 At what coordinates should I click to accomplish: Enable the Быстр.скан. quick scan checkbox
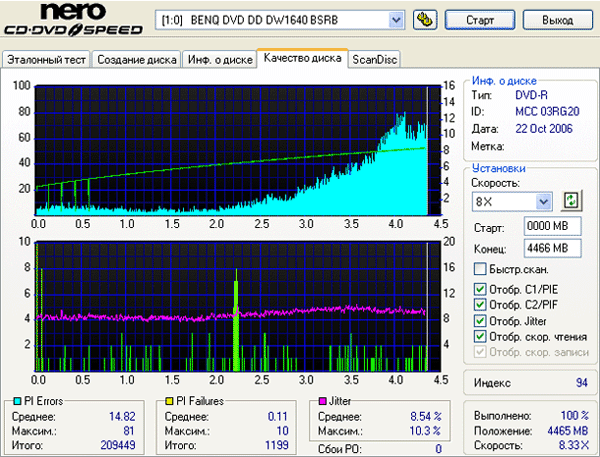pyautogui.click(x=480, y=269)
